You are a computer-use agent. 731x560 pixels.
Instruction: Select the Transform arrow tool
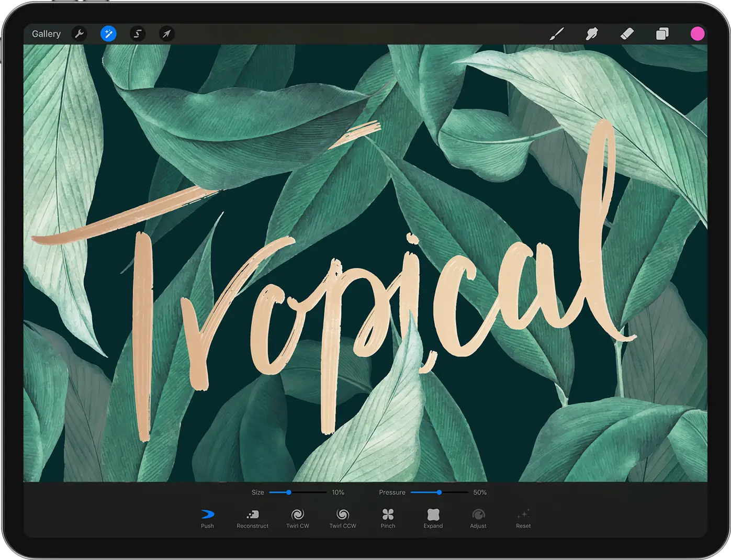point(166,33)
